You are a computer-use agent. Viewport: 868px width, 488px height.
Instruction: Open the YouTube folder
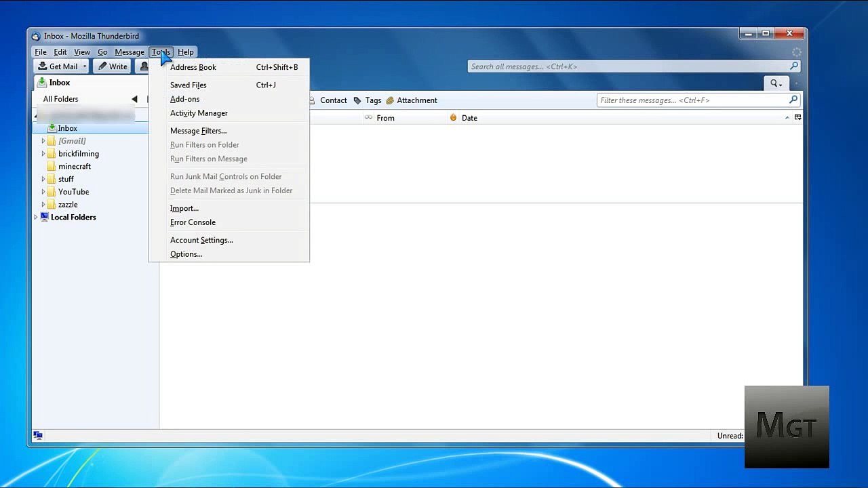pos(73,192)
